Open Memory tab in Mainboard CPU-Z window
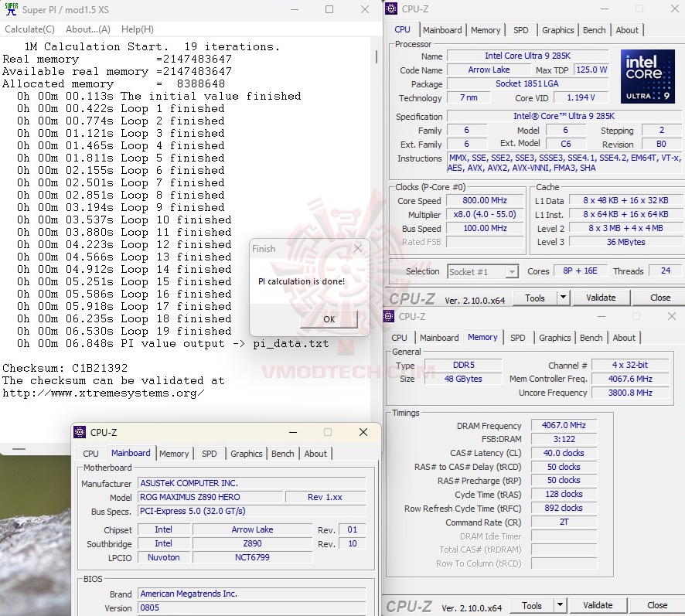This screenshot has height=616, width=685. point(174,454)
